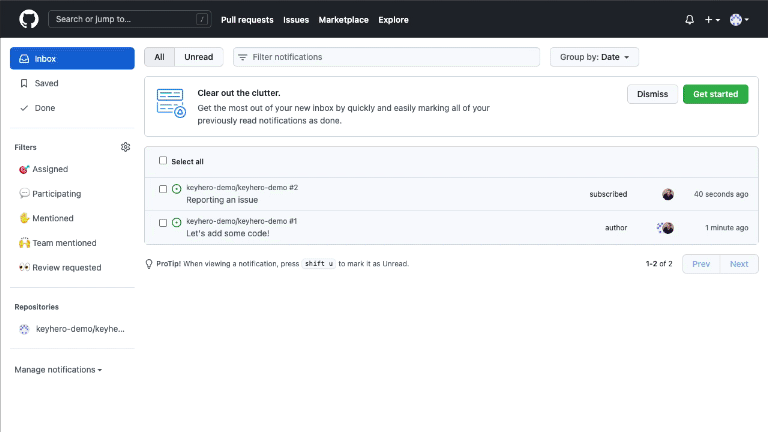Click the slash shortcut hint in search

point(202,19)
